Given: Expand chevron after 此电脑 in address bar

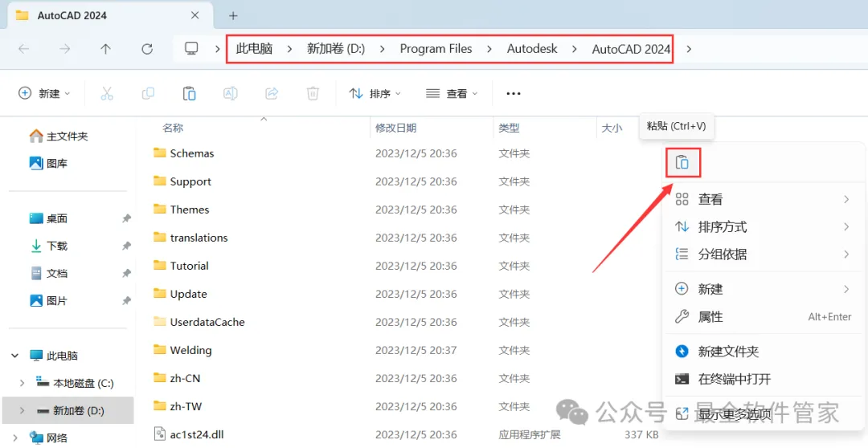Looking at the screenshot, I should click(289, 49).
